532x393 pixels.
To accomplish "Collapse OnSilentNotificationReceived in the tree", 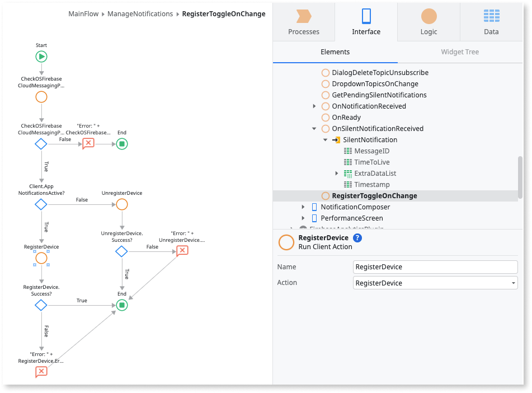I will [314, 128].
